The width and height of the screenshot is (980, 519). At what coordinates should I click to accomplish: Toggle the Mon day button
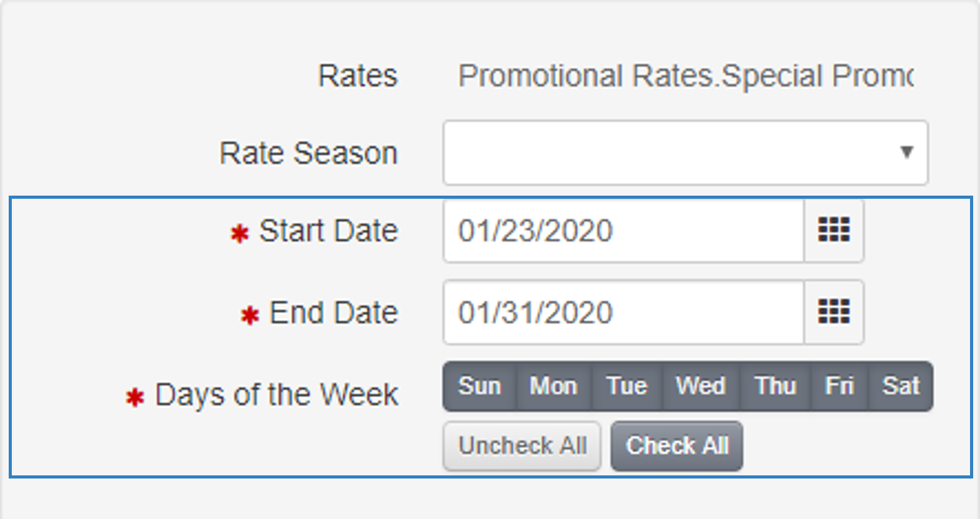coord(554,386)
